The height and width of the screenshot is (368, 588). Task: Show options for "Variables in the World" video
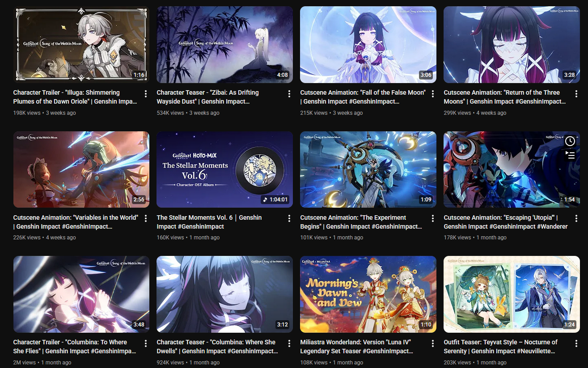click(x=146, y=218)
